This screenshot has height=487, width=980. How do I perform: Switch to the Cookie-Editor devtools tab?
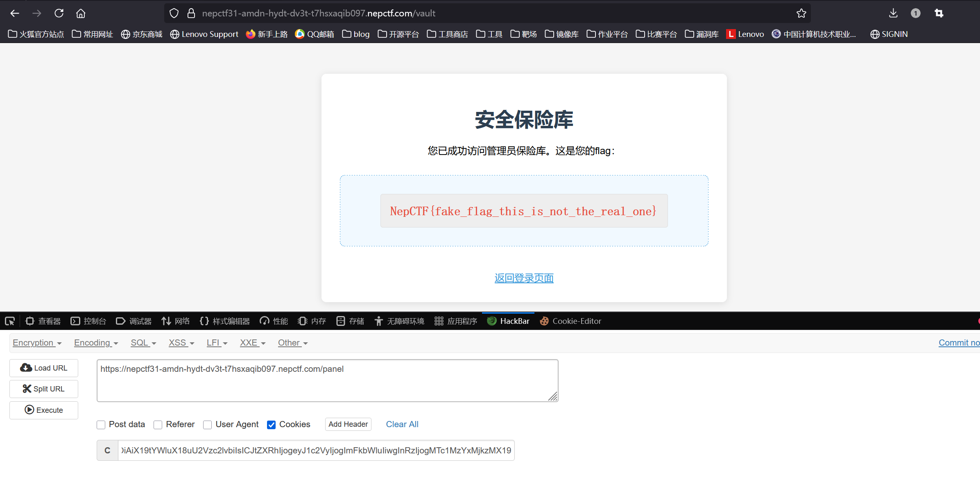[x=570, y=321]
